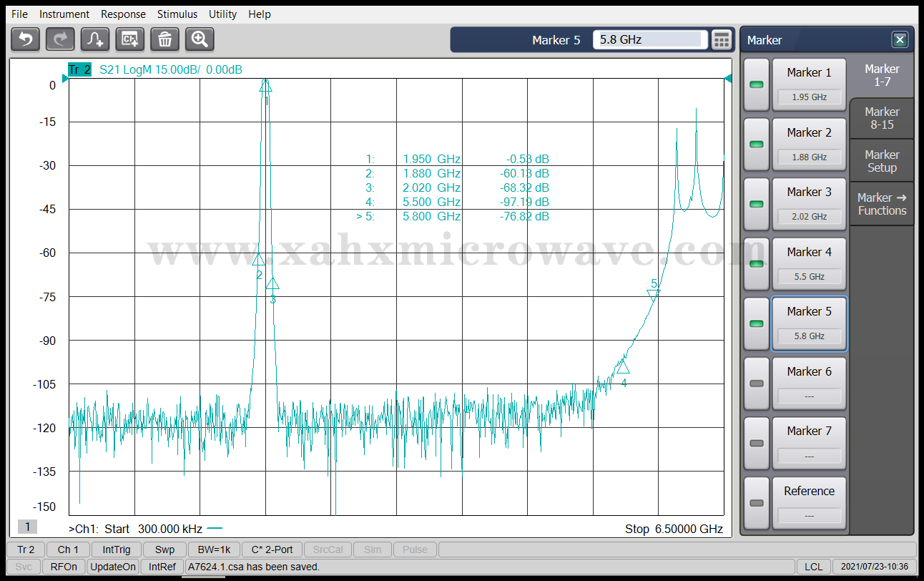This screenshot has height=581, width=924.
Task: Open the Instrument menu
Action: pyautogui.click(x=64, y=14)
